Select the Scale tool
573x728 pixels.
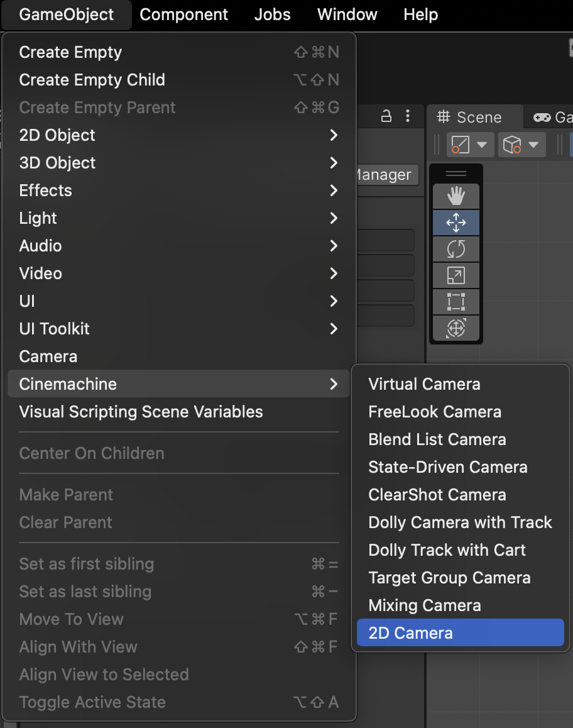456,275
